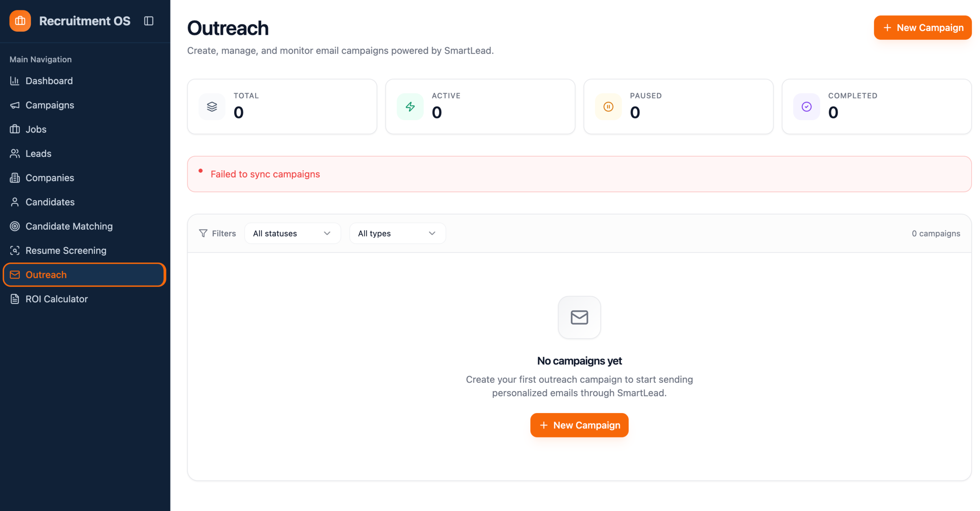Click the PAUSED stat card value
980x511 pixels.
635,112
